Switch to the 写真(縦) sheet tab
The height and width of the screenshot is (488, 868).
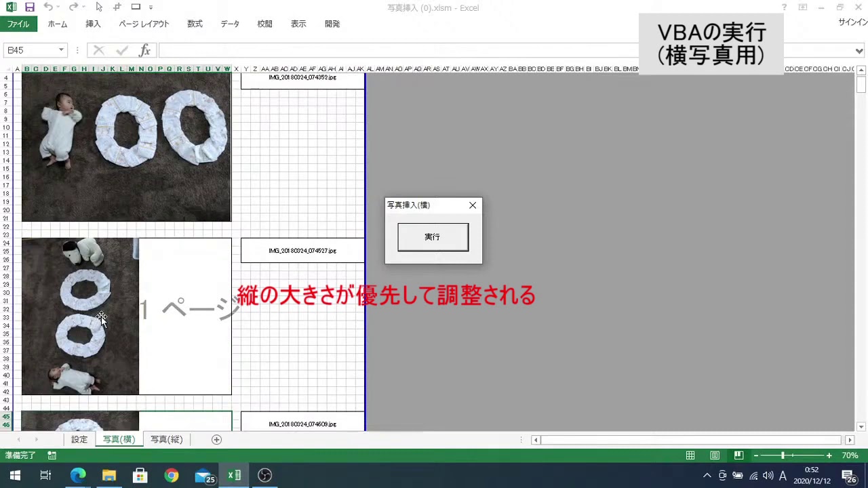tap(167, 439)
